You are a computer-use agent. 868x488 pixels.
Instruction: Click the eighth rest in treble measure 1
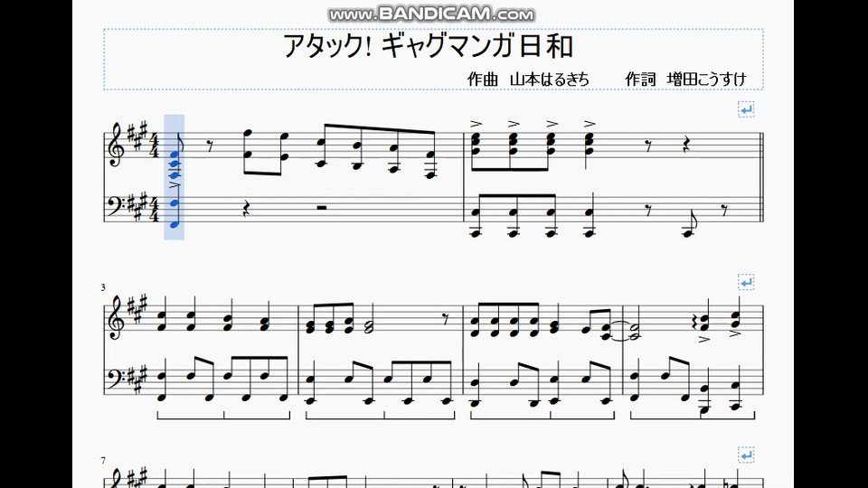point(211,145)
